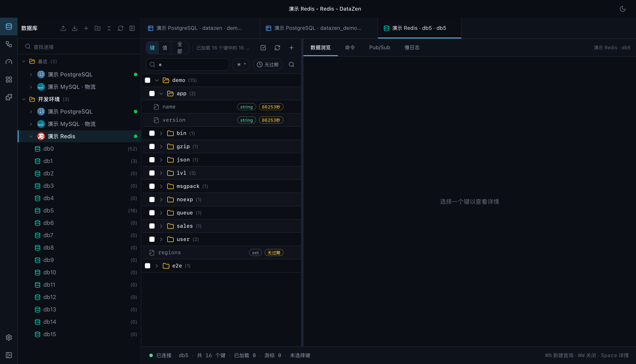Switch to 数据浏览 tab

pos(321,47)
